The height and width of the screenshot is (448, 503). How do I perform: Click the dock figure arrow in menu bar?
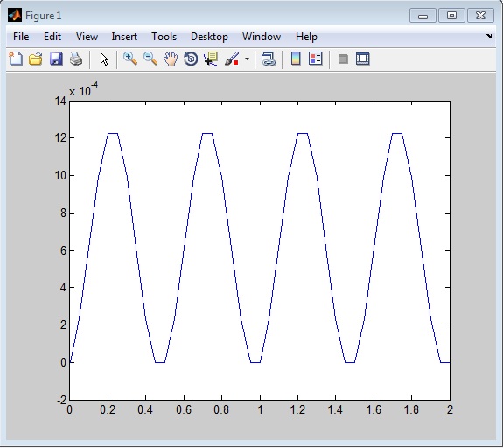488,36
